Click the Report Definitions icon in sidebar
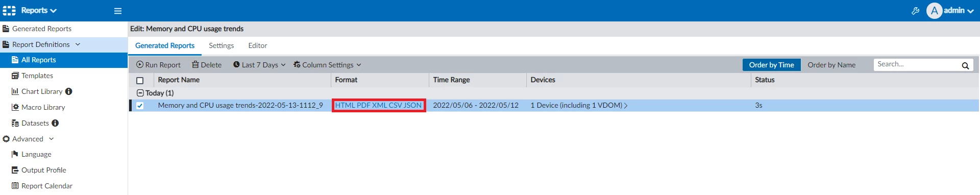980x195 pixels. tap(6, 44)
